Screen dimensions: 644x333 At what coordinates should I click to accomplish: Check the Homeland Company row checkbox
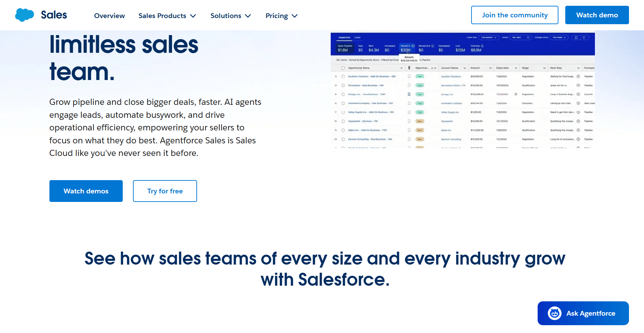(x=343, y=103)
